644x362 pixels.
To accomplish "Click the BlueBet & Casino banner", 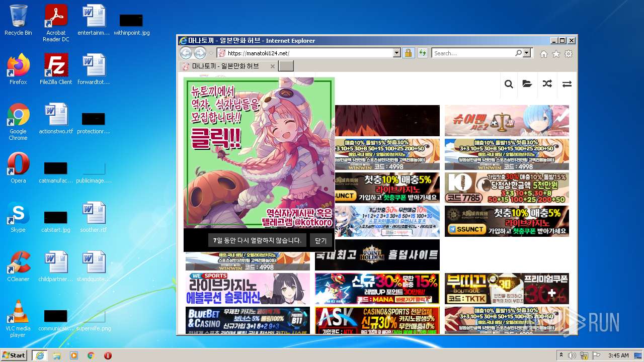I will (x=248, y=320).
